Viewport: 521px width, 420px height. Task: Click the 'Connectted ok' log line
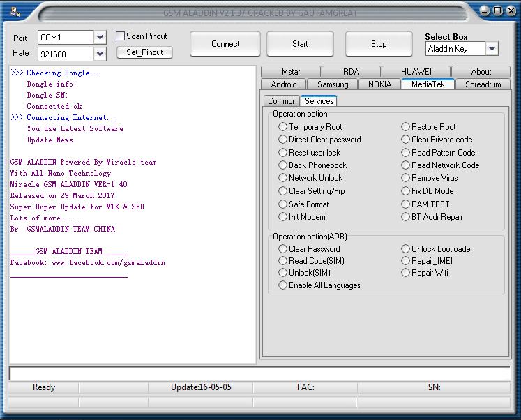click(54, 106)
